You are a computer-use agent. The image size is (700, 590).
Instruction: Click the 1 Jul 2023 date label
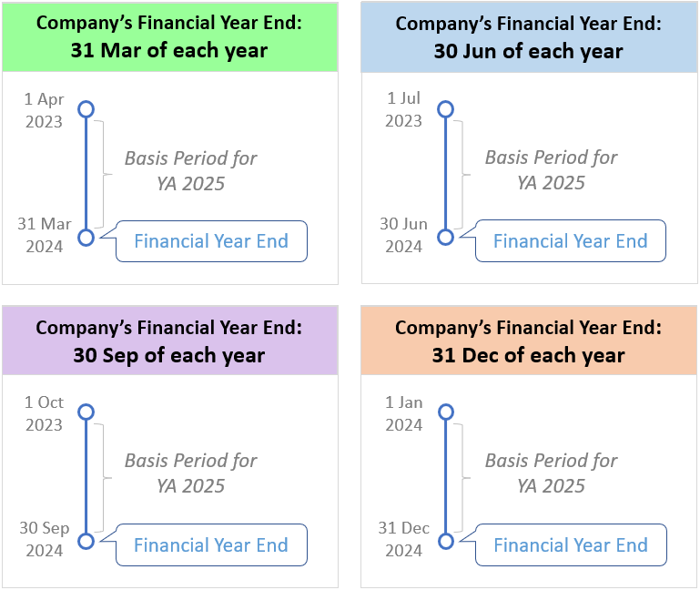(x=404, y=109)
